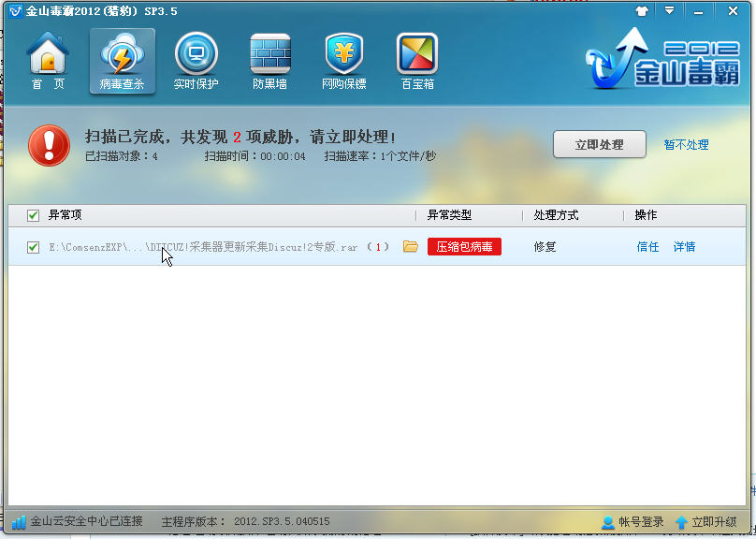Click the 修复 handling method cell
Viewport: 756px width, 539px height.
tap(545, 247)
